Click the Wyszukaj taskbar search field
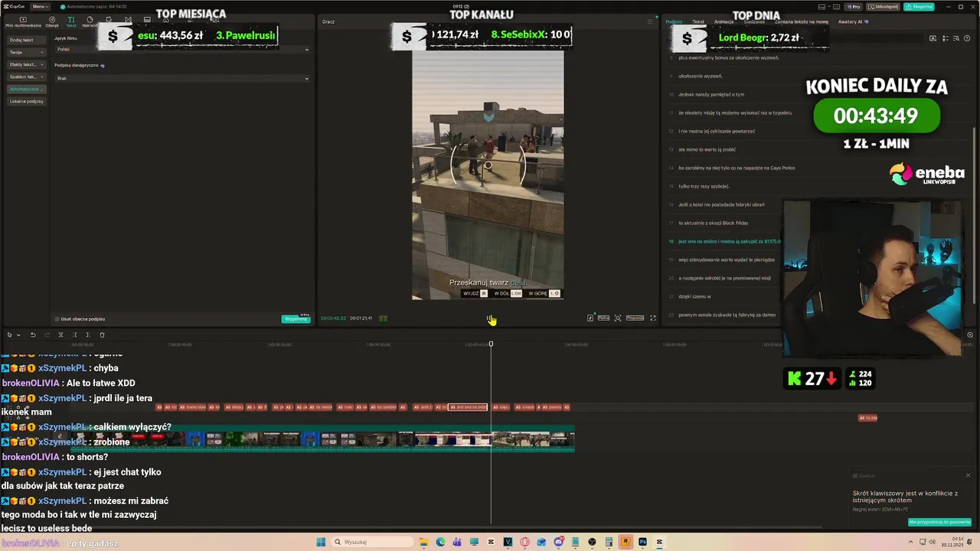This screenshot has width=980, height=551. [371, 542]
